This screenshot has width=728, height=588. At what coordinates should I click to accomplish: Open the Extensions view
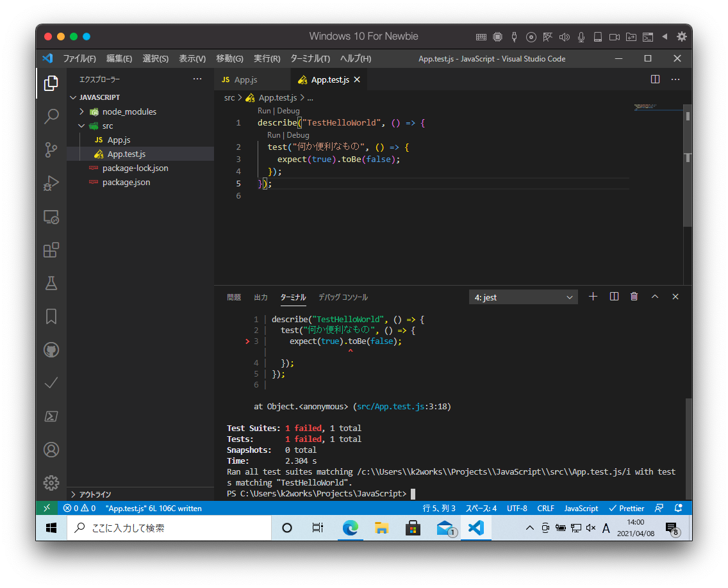51,250
